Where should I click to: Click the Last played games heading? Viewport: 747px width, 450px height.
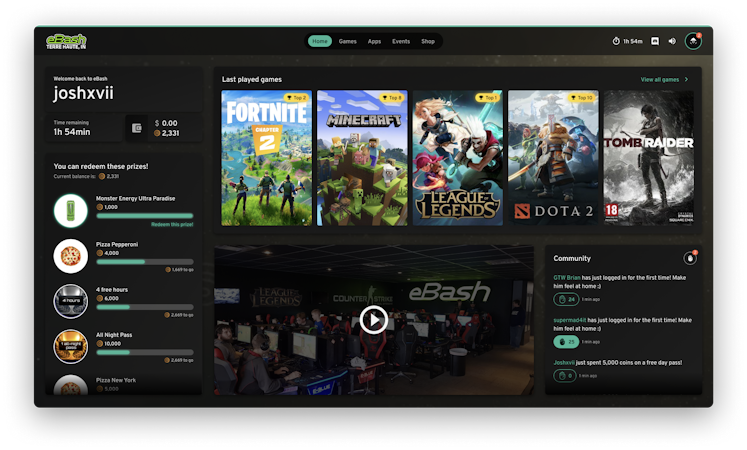tap(252, 80)
